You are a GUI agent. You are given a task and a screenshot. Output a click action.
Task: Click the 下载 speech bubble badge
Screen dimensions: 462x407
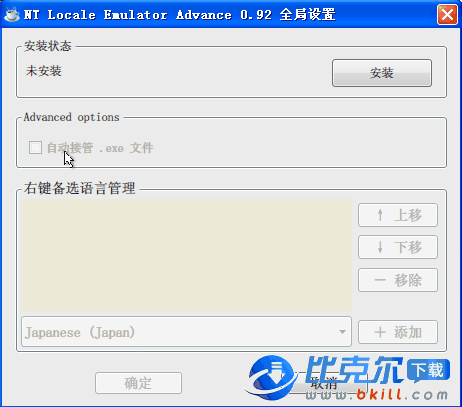[429, 370]
